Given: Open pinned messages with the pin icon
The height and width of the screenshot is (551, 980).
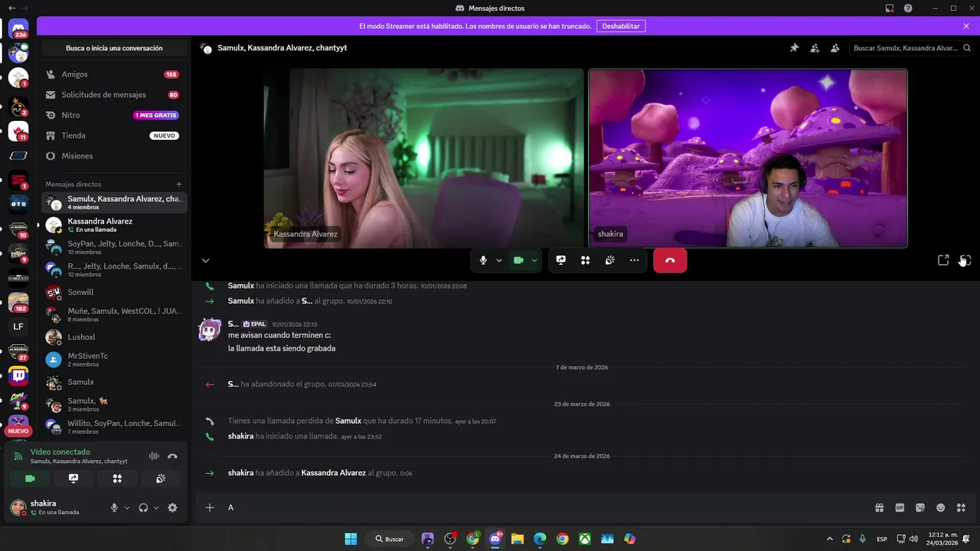Looking at the screenshot, I should [794, 47].
